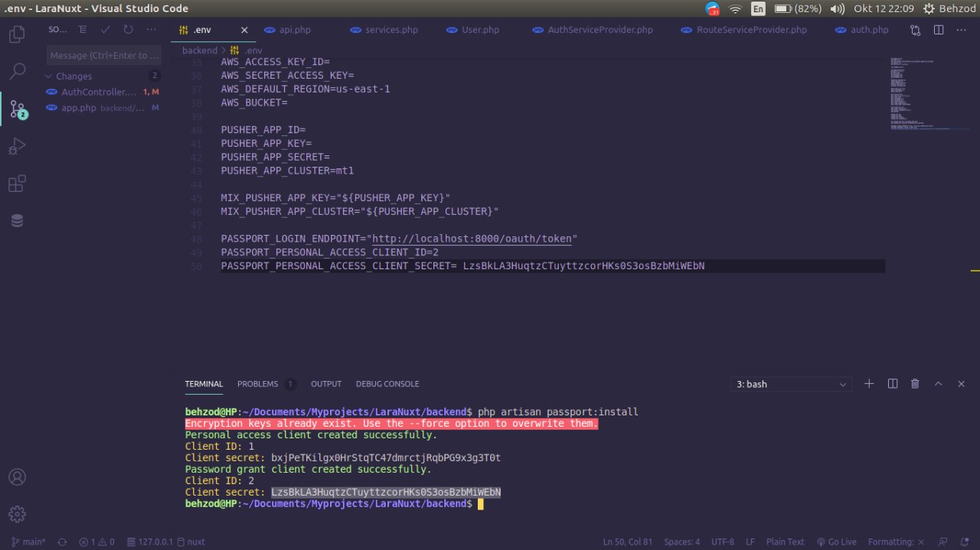Add a new terminal with plus icon
980x550 pixels.
[869, 384]
